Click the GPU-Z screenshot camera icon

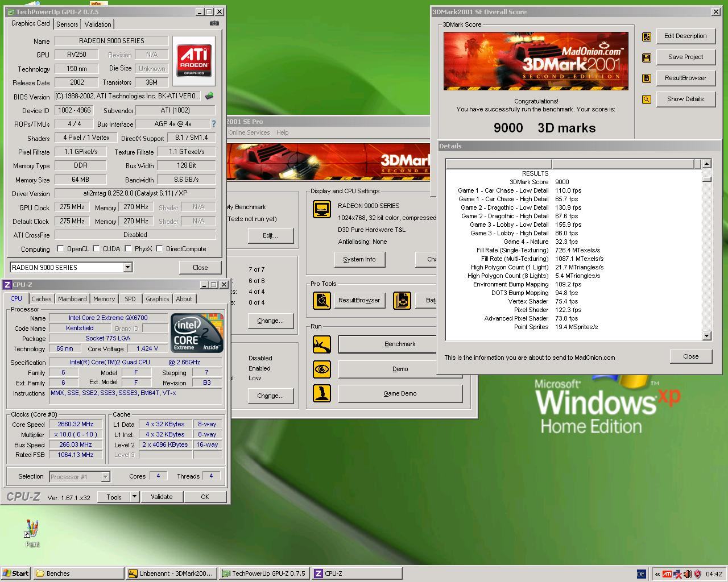tap(214, 23)
